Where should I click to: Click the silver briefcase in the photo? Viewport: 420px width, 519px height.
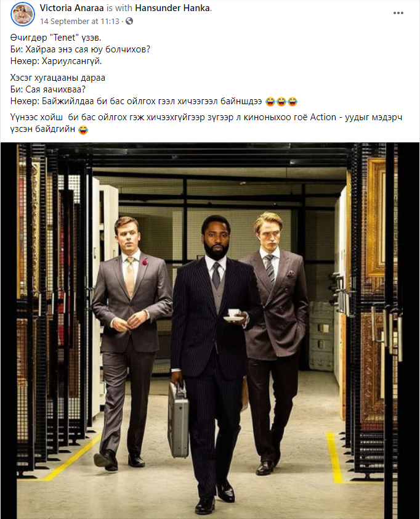[178, 420]
